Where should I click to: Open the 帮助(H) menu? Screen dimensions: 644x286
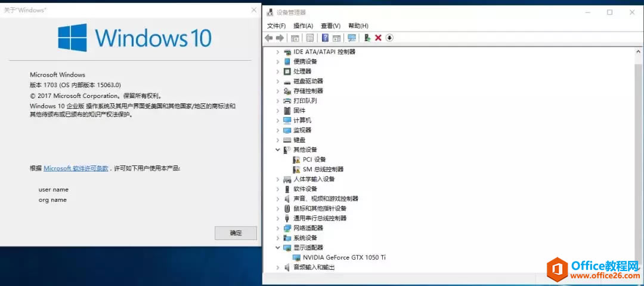click(x=358, y=26)
